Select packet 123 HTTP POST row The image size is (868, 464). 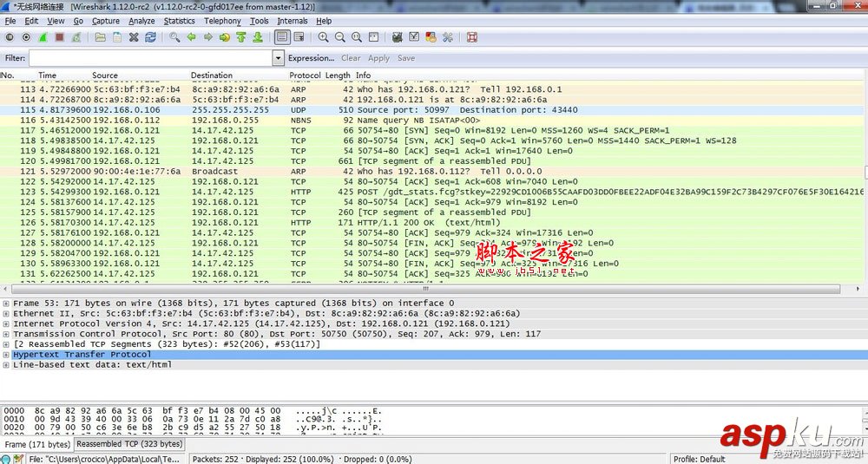(x=431, y=192)
